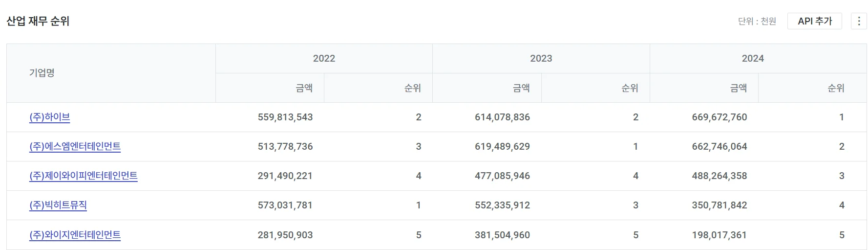Select the 669,672,760 amount cell for 하이브
868x250 pixels.
tap(719, 117)
